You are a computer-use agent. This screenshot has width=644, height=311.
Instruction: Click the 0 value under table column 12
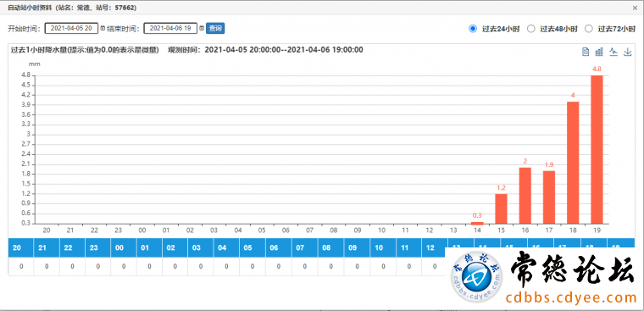435,266
